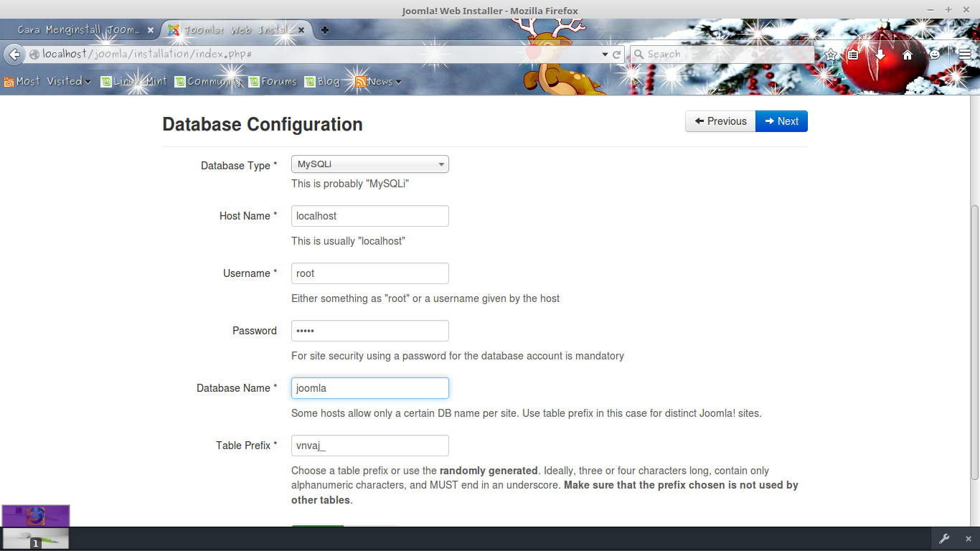The image size is (980, 551).
Task: Click the Host Name label
Action: [x=248, y=216]
